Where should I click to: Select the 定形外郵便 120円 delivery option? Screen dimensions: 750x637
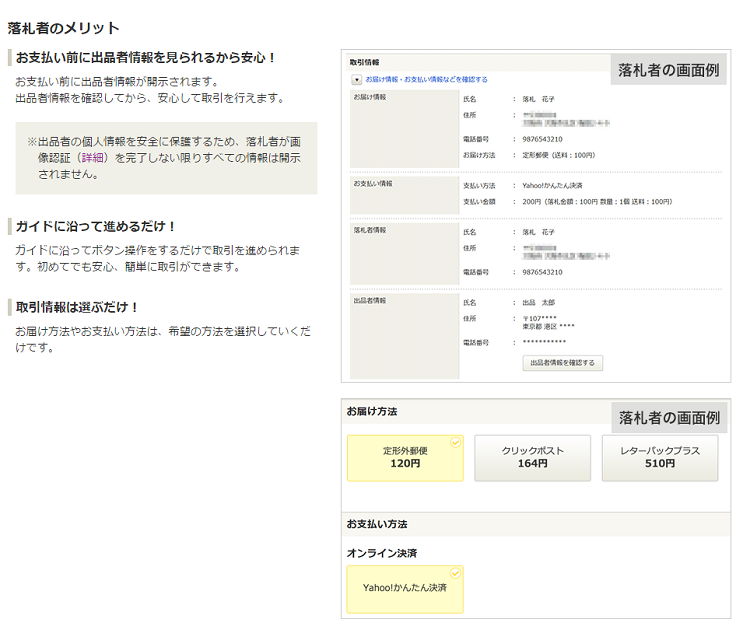405,457
